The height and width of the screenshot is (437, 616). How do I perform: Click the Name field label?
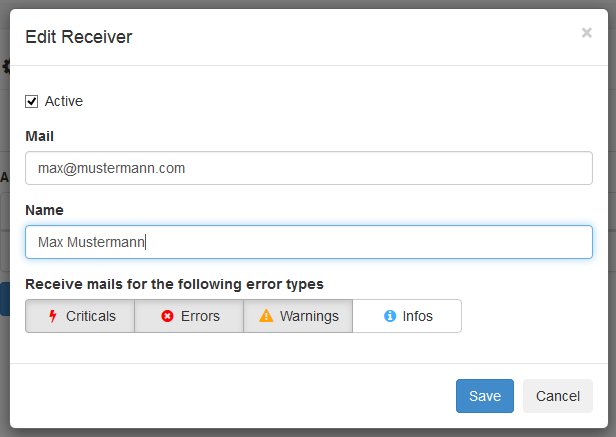pyautogui.click(x=44, y=210)
